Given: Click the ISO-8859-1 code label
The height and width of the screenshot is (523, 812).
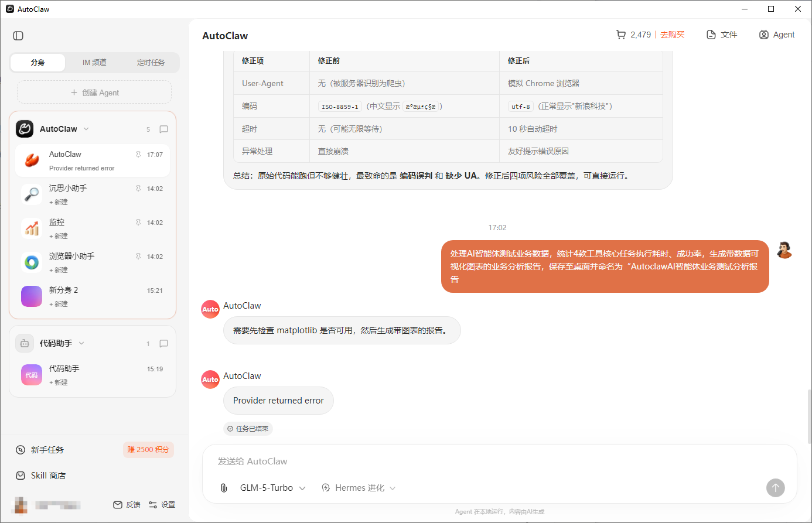Looking at the screenshot, I should 340,107.
